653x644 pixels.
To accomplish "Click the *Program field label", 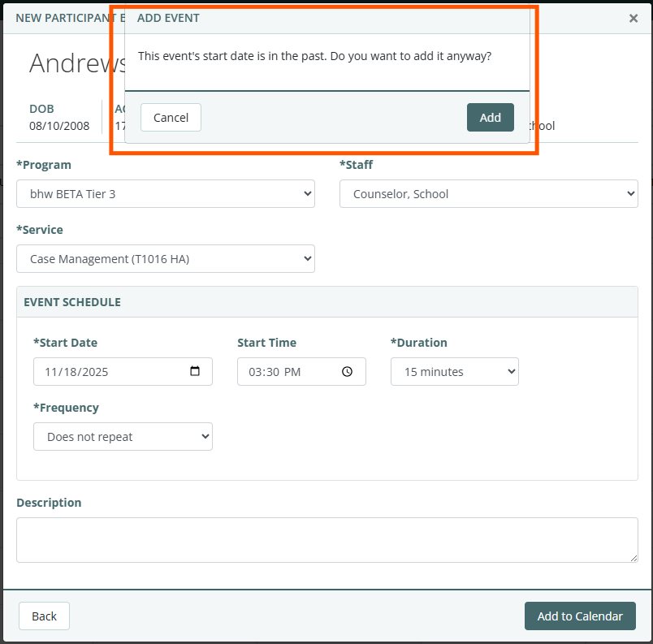I will [44, 165].
